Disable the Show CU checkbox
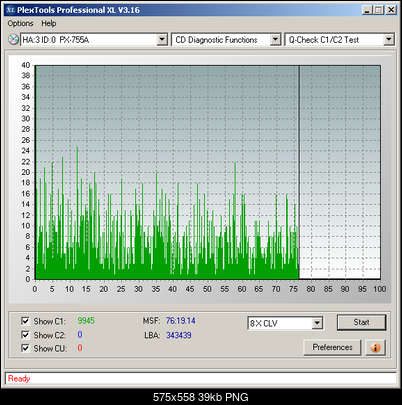This screenshot has height=405, width=402. (25, 348)
